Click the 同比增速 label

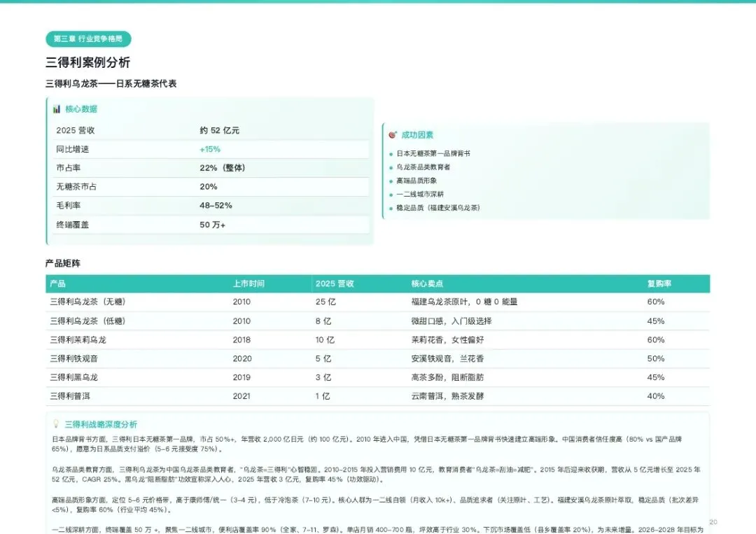pyautogui.click(x=72, y=149)
